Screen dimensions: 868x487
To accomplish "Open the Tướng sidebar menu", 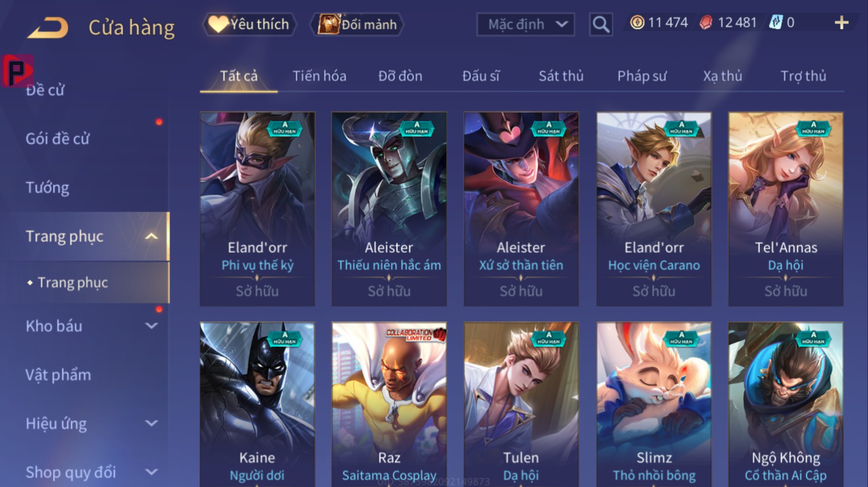I will [47, 188].
